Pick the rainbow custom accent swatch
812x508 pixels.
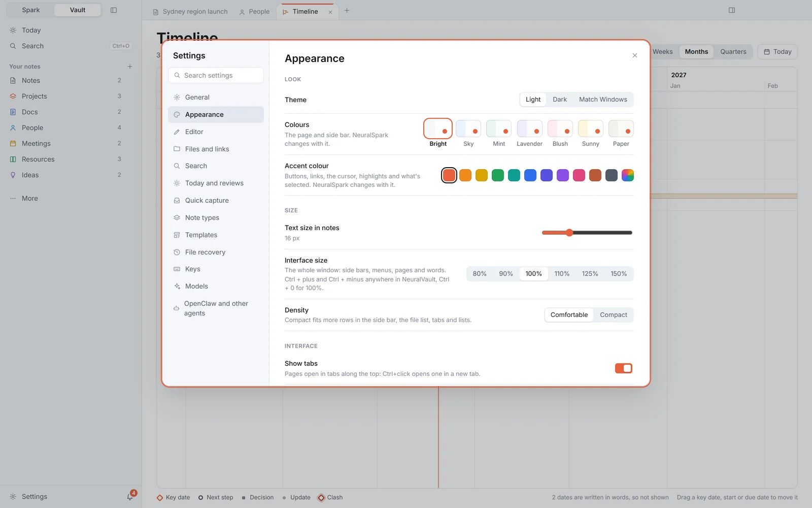pyautogui.click(x=628, y=175)
